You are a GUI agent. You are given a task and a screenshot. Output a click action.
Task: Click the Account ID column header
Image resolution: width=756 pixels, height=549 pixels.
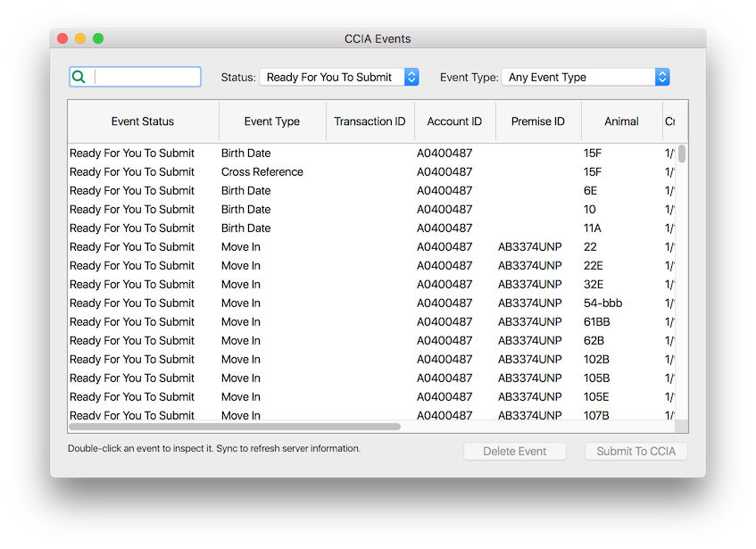[x=454, y=121]
